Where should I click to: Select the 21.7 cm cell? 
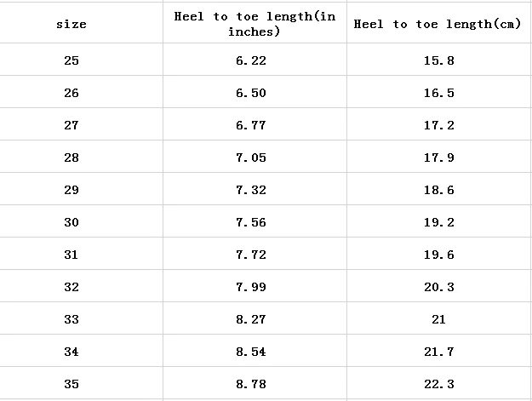point(438,352)
